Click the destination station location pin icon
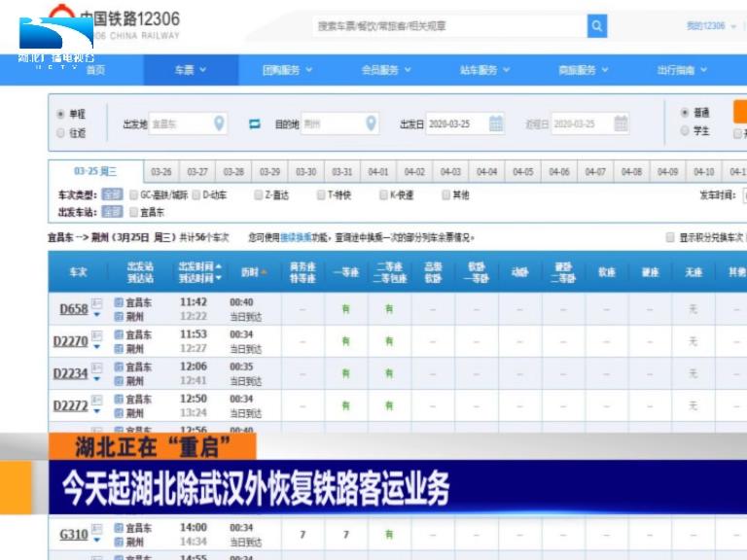Image resolution: width=747 pixels, height=560 pixels. point(371,123)
